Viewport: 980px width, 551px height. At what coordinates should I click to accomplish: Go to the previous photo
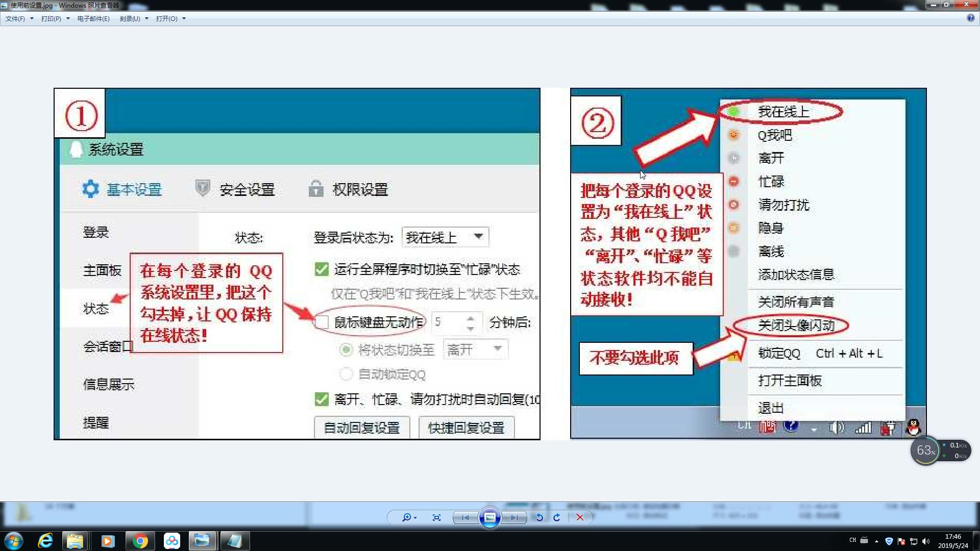tap(465, 517)
